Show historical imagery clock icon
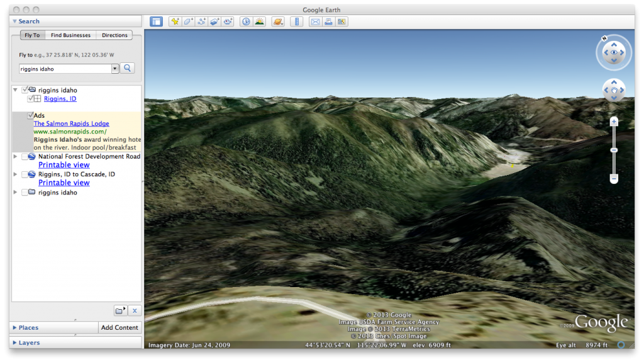The width and height of the screenshot is (644, 362). (x=246, y=22)
